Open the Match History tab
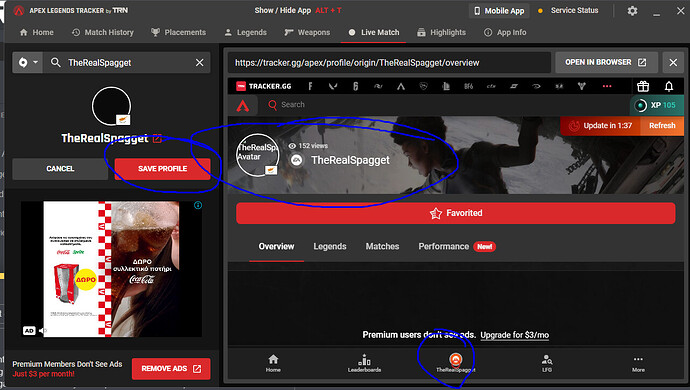The height and width of the screenshot is (390, 690). click(x=103, y=32)
